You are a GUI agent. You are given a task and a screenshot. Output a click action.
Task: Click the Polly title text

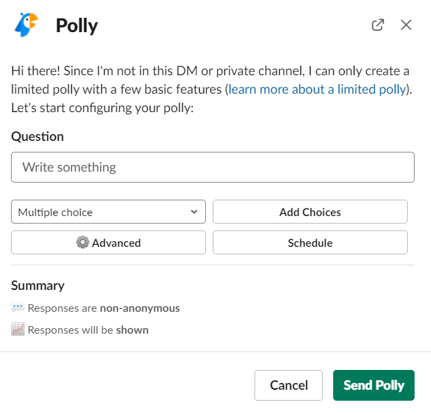[x=77, y=26]
